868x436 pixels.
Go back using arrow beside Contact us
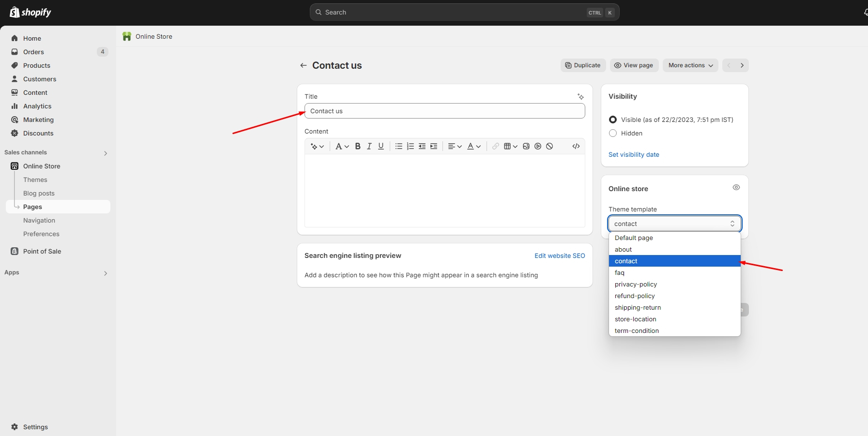tap(304, 65)
